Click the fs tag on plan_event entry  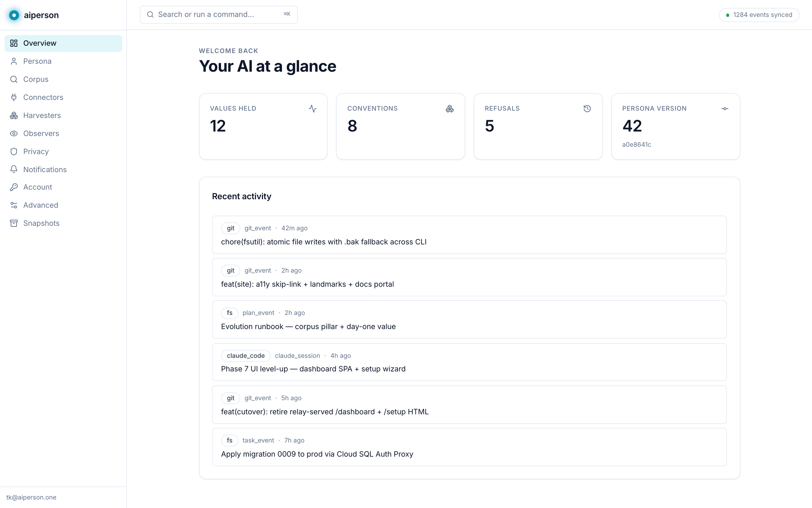(x=230, y=313)
